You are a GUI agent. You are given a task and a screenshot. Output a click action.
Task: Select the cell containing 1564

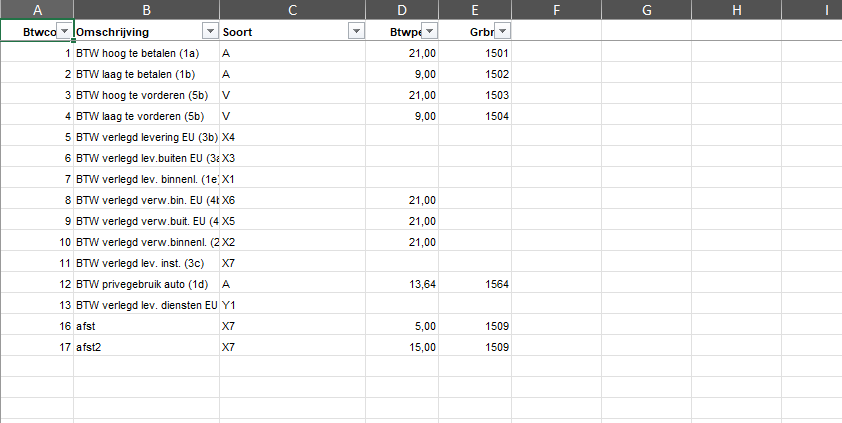click(475, 284)
